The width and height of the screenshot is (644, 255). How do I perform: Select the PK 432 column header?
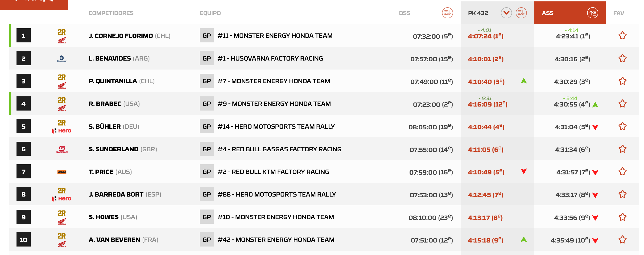tap(478, 13)
